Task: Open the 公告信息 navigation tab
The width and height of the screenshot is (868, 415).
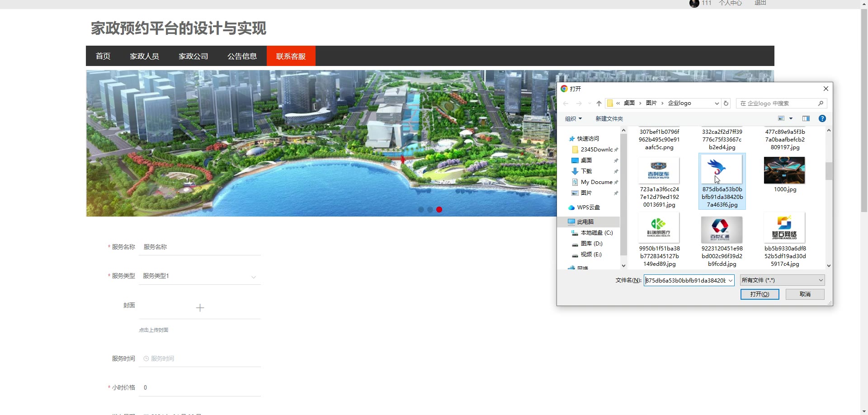Action: [x=242, y=56]
